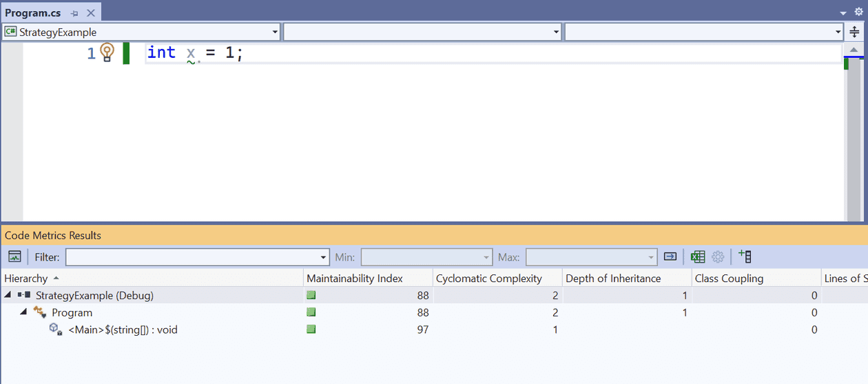Open the StrategyExample project dropdown
Image resolution: width=868 pixels, height=384 pixels.
coord(275,32)
